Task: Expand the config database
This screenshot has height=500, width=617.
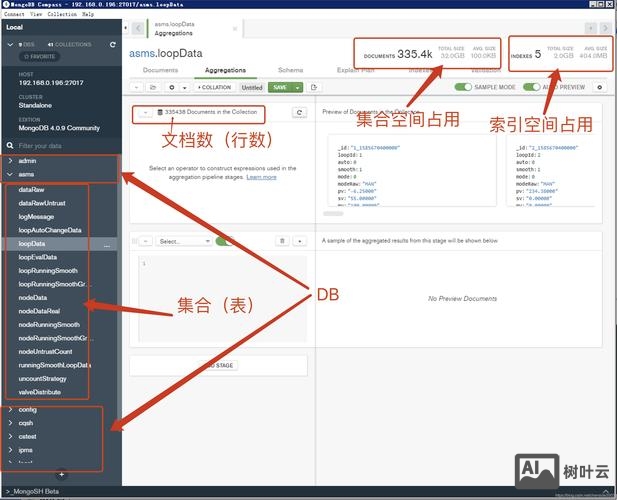Action: coord(10,410)
